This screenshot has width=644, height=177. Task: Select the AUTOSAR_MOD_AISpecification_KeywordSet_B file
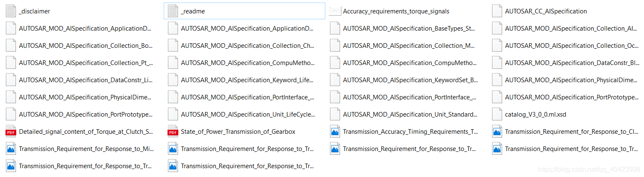point(403,80)
